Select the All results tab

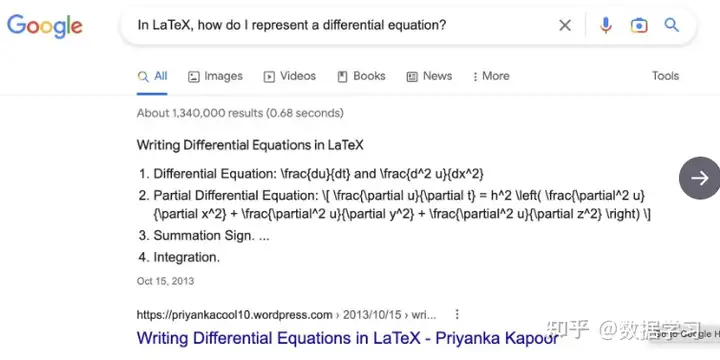click(x=152, y=76)
